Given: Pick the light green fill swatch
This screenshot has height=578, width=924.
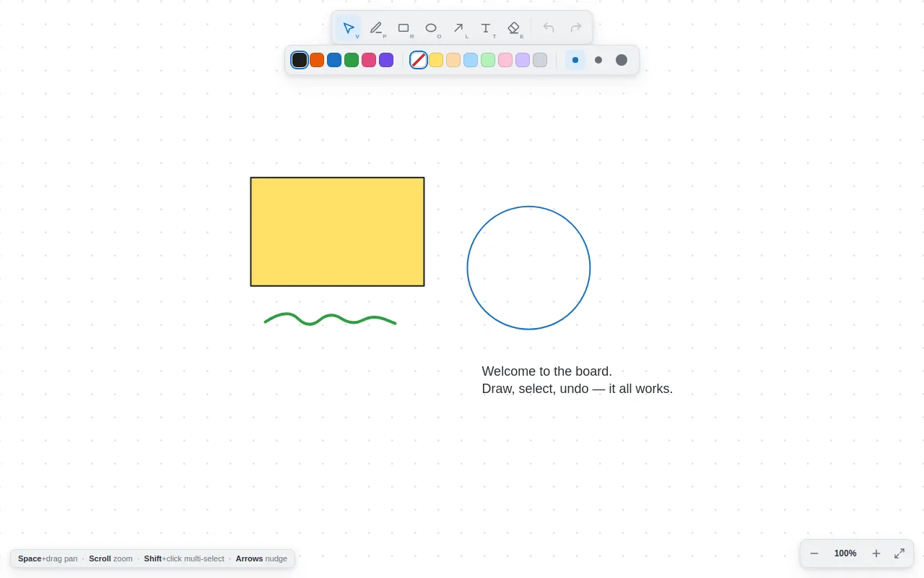Looking at the screenshot, I should point(488,60).
